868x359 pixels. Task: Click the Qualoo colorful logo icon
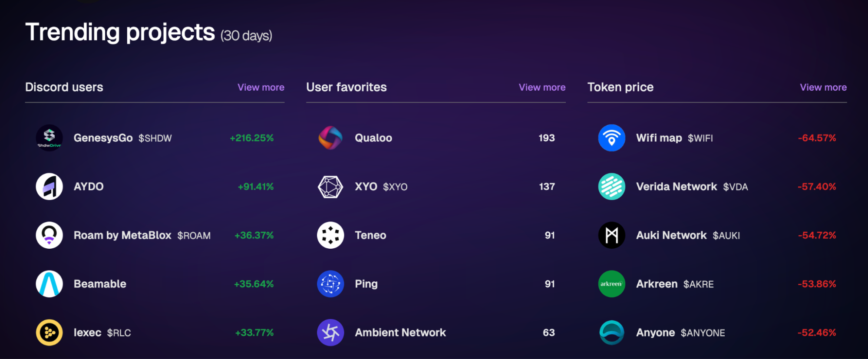click(330, 138)
